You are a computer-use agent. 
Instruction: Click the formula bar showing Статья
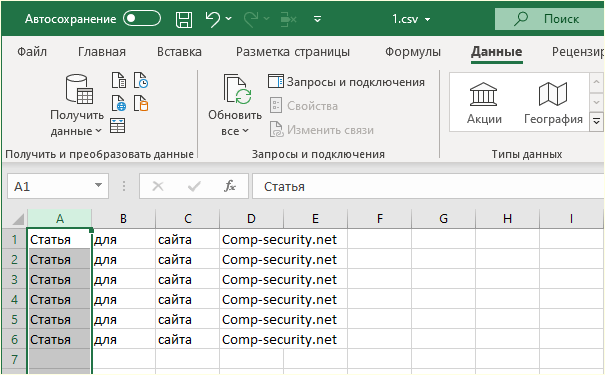point(428,186)
